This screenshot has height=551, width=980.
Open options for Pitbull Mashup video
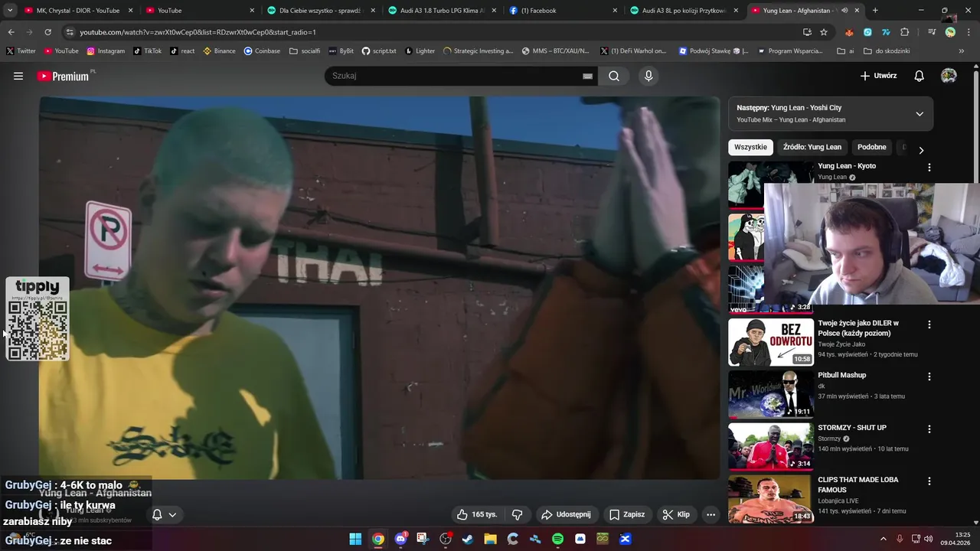[x=929, y=377]
